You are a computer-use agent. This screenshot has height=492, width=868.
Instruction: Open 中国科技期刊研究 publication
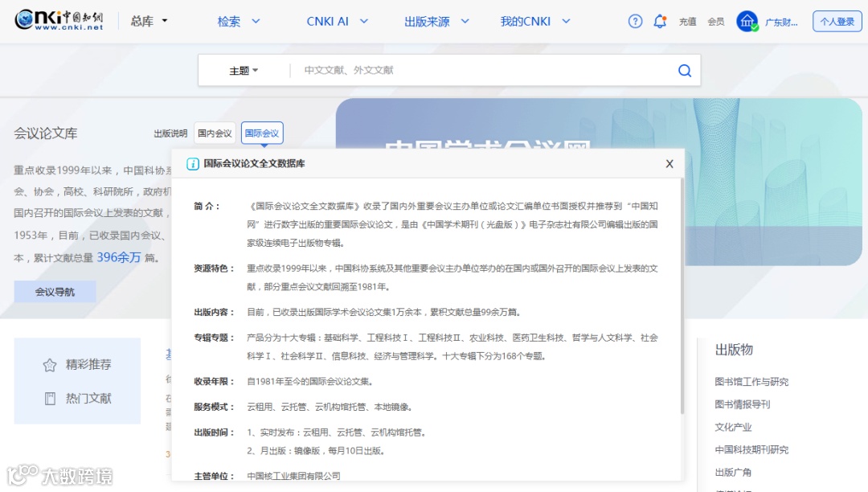click(751, 450)
